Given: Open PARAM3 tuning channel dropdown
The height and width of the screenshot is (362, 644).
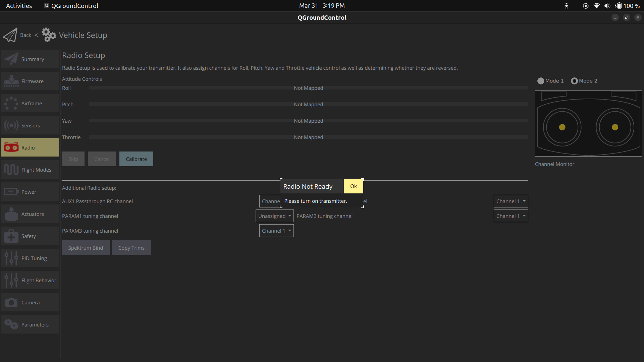Looking at the screenshot, I should 276,231.
